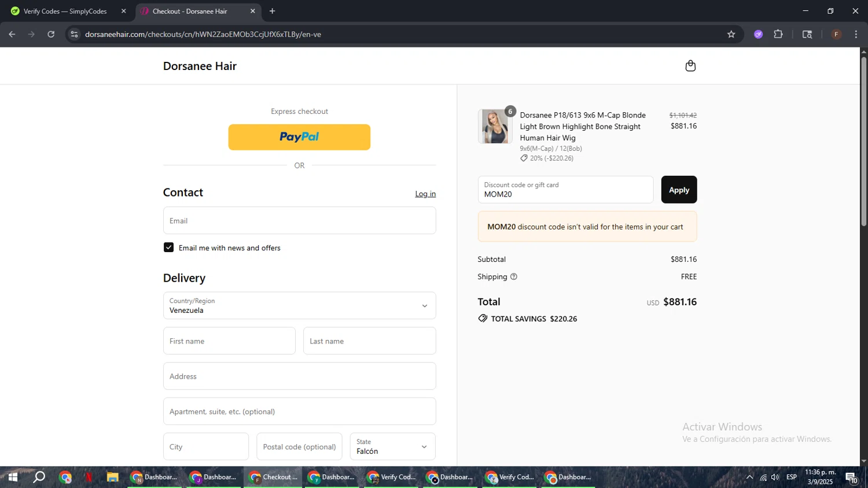This screenshot has width=868, height=488.
Task: Open Netflix from the taskbar
Action: pos(89,477)
